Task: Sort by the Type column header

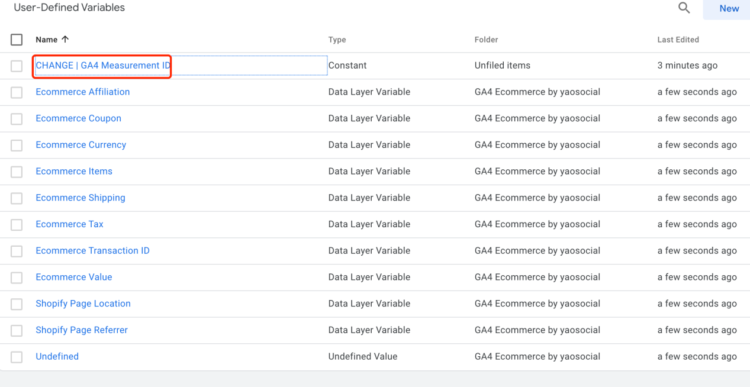Action: pos(337,40)
